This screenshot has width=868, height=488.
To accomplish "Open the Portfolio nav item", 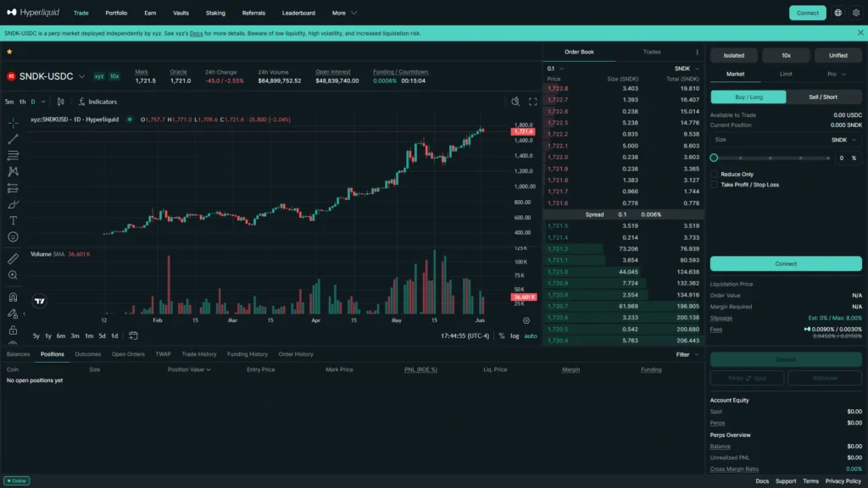I will coord(116,13).
